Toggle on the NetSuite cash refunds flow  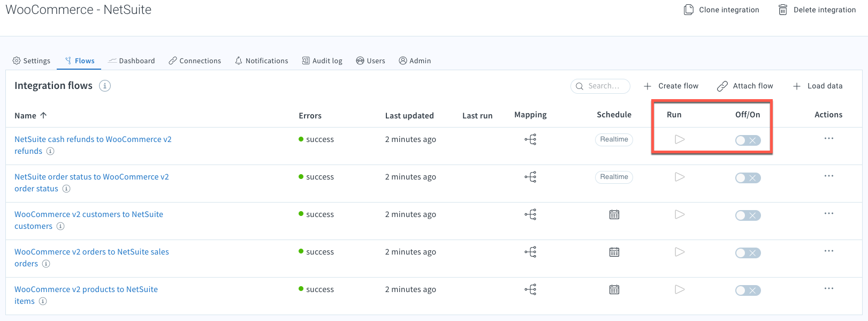tap(748, 140)
